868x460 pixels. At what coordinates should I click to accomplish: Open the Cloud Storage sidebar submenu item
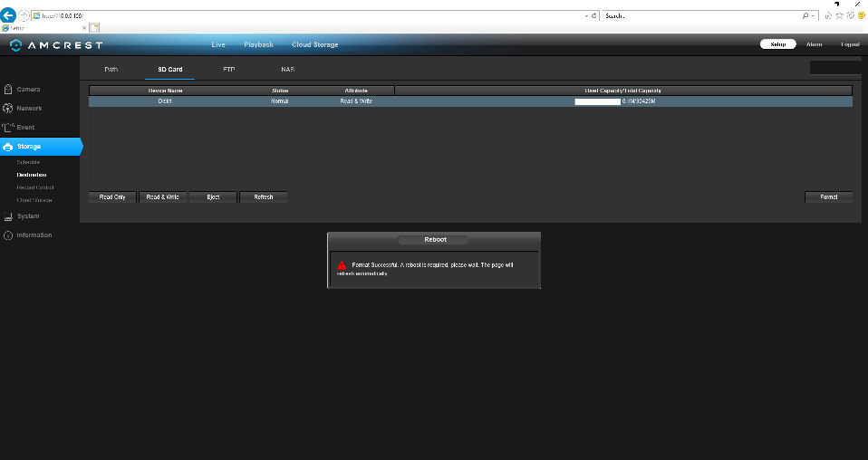point(34,200)
